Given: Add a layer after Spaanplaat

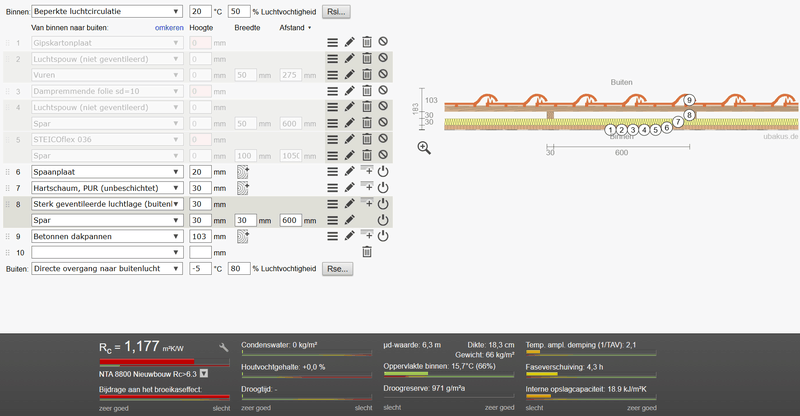Looking at the screenshot, I should pos(367,170).
